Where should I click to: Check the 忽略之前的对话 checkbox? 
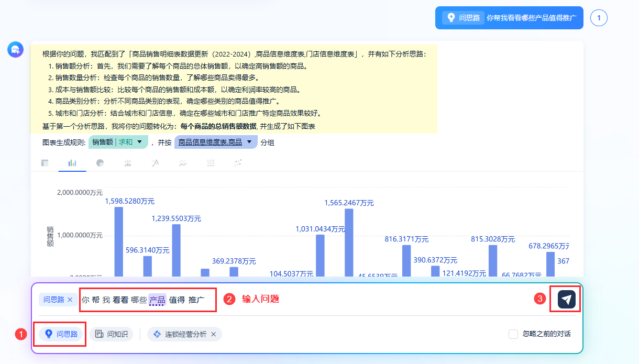coord(513,334)
